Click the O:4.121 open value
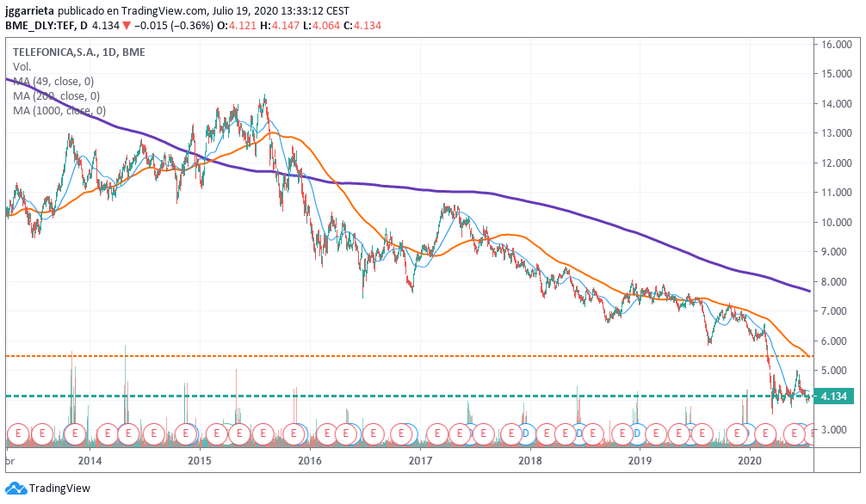This screenshot has height=504, width=866. pos(237,26)
